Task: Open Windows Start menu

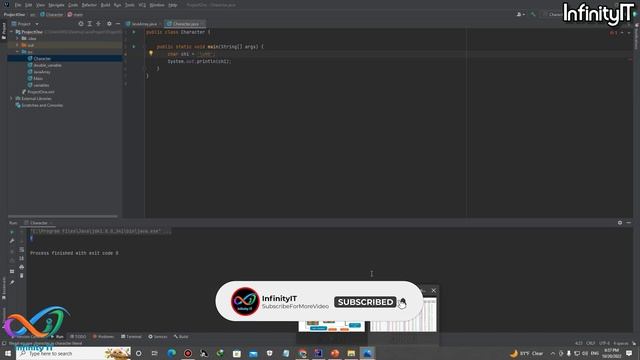Action: point(8,353)
